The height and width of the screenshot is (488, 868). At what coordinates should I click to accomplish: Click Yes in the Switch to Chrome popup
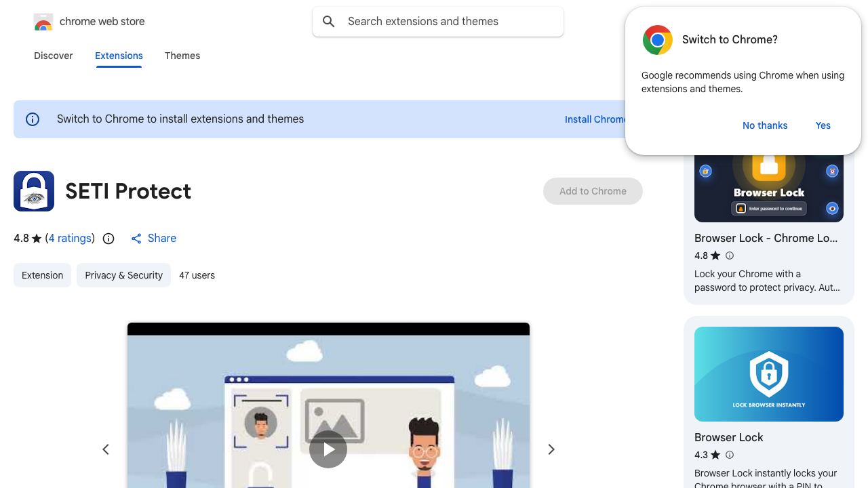point(823,125)
